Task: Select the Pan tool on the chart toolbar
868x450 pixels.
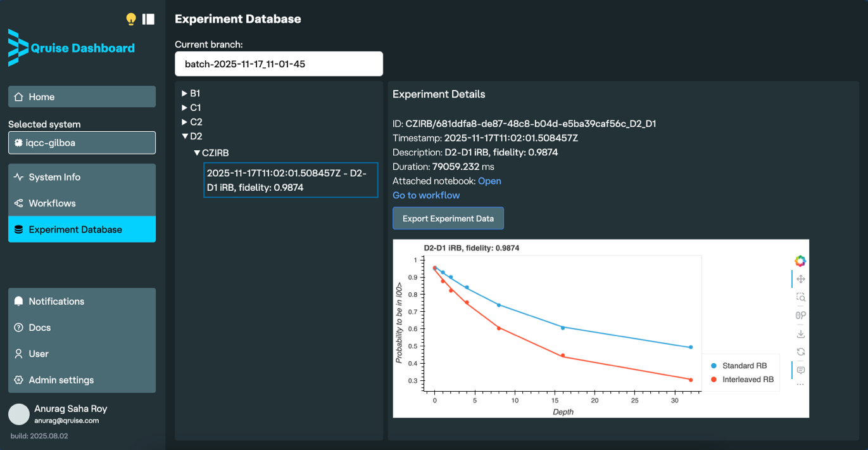Action: [800, 279]
